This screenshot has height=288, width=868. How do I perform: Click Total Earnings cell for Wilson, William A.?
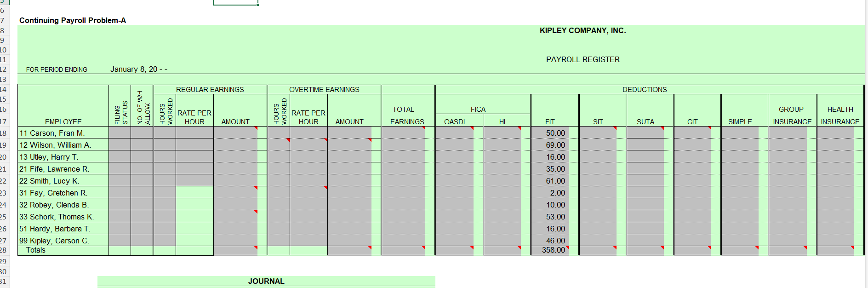403,145
